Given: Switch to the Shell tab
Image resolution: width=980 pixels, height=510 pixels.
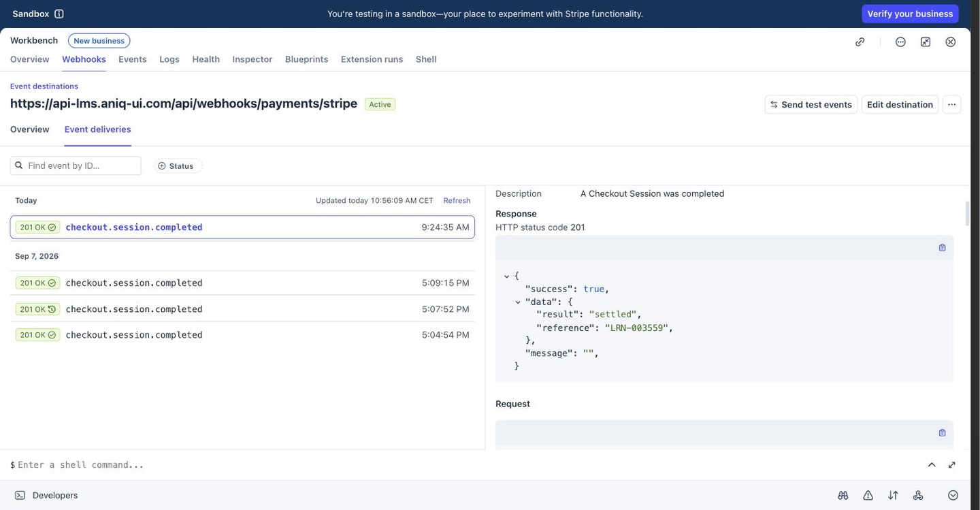Looking at the screenshot, I should pyautogui.click(x=426, y=59).
